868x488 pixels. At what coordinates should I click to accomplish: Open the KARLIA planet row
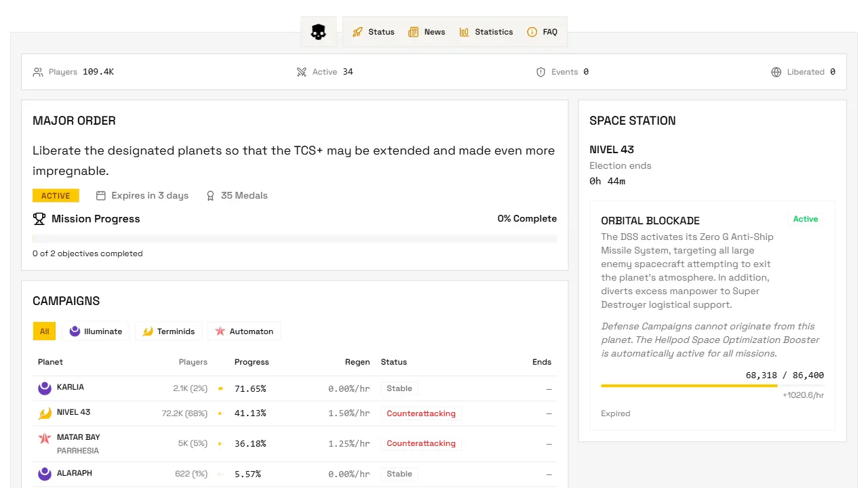tap(294, 388)
